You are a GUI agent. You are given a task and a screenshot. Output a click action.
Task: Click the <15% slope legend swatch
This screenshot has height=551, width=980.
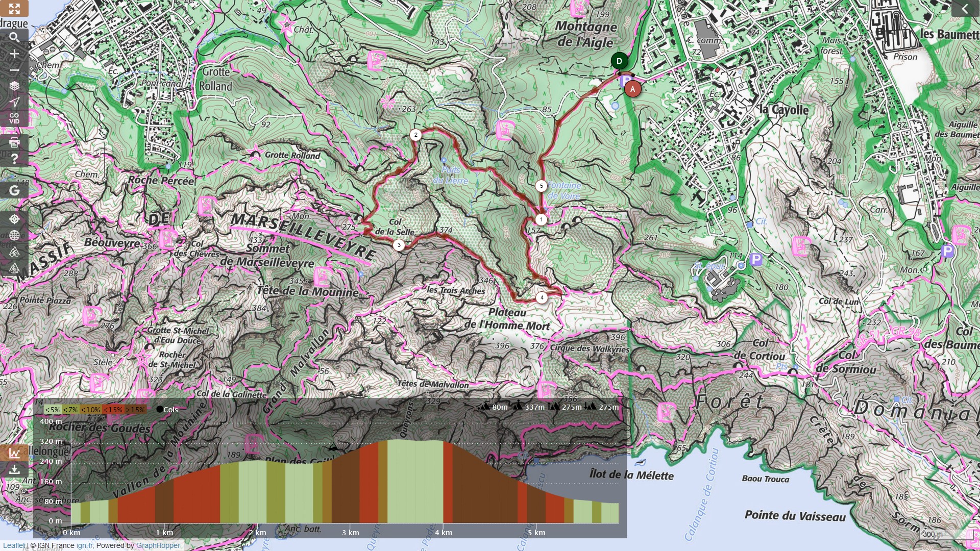[112, 410]
